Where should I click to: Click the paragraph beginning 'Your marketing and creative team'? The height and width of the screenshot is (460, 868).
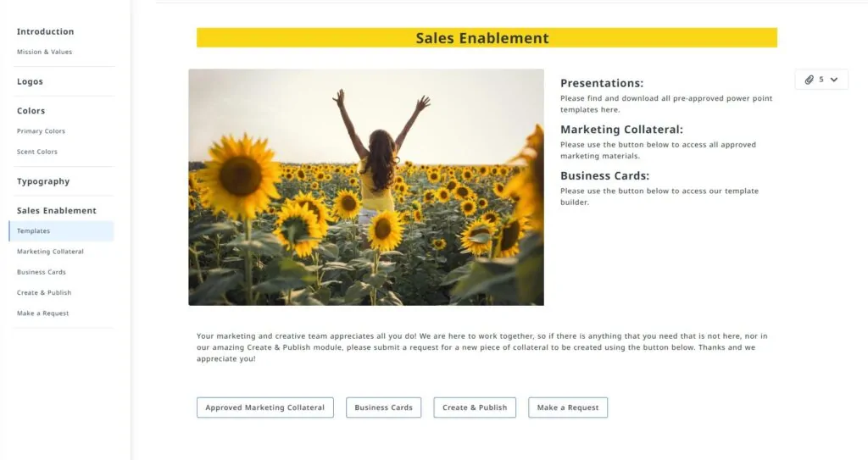coord(482,347)
